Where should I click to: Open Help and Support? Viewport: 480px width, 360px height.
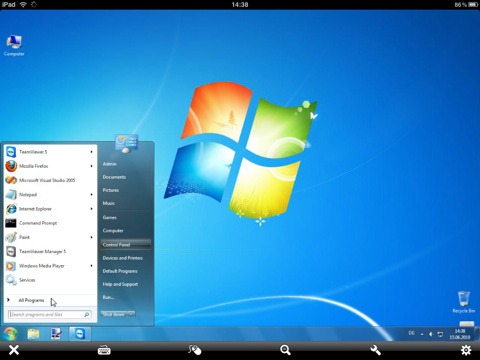pos(120,284)
